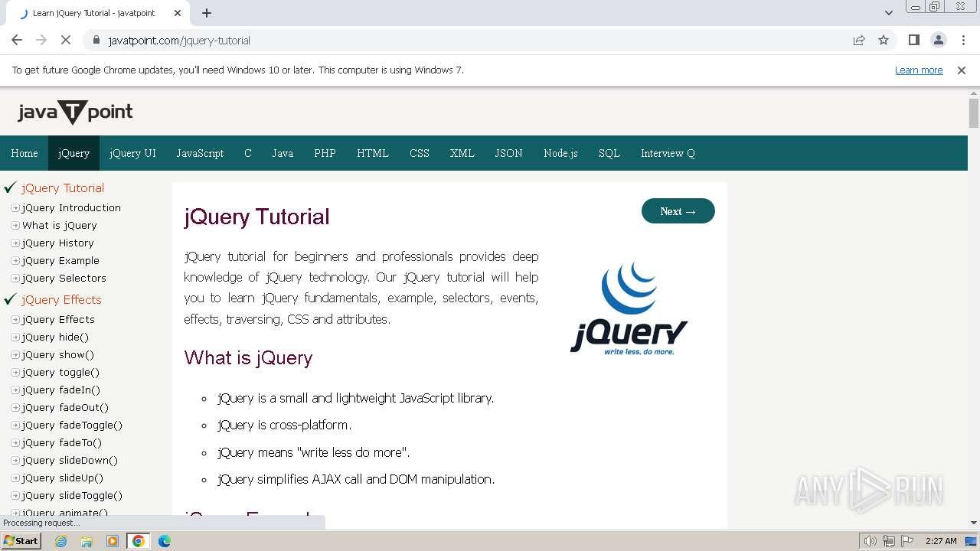980x551 pixels.
Task: Click the taskbar clock
Action: coord(941,541)
